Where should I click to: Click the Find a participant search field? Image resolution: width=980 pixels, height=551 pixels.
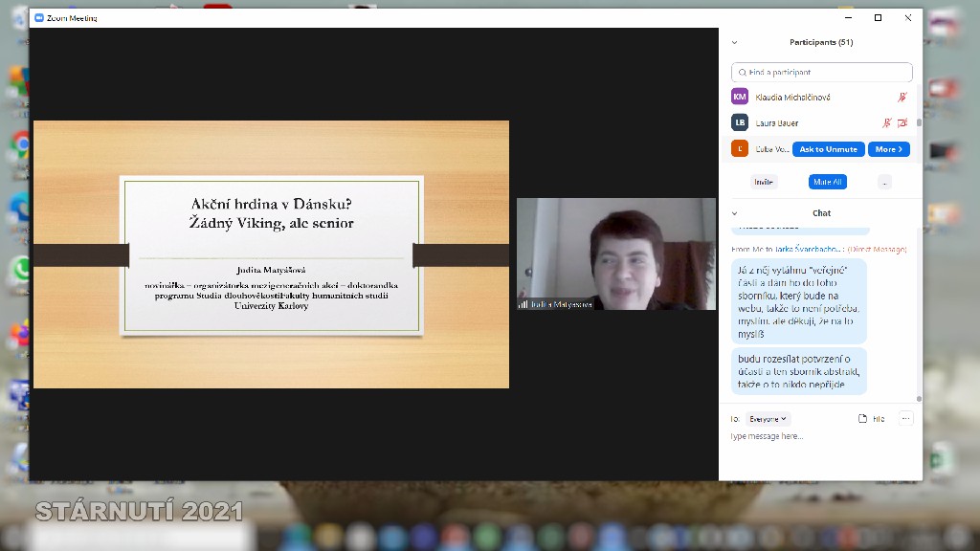click(x=821, y=73)
